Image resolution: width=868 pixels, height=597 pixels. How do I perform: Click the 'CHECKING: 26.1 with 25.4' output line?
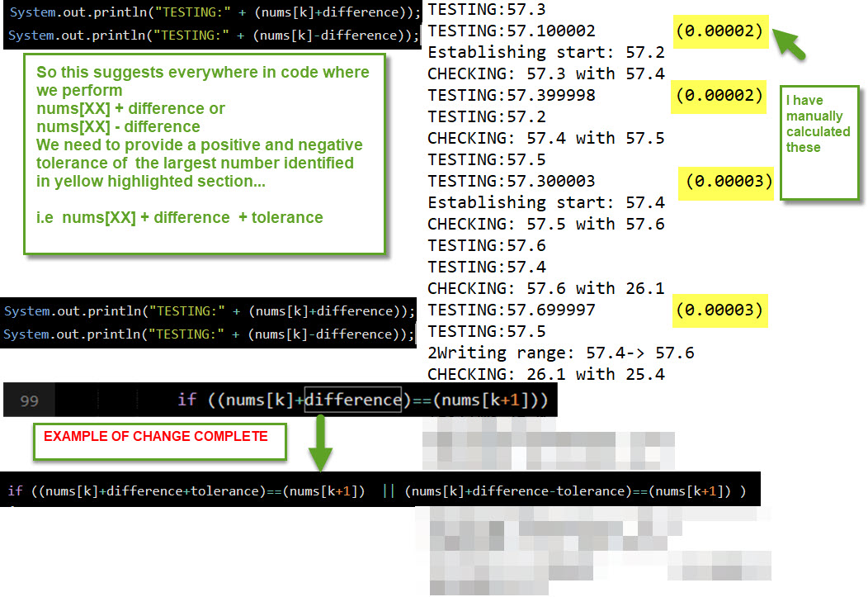[x=545, y=374]
